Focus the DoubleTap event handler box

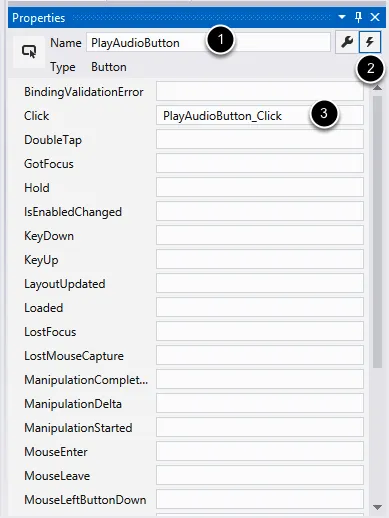tap(260, 139)
